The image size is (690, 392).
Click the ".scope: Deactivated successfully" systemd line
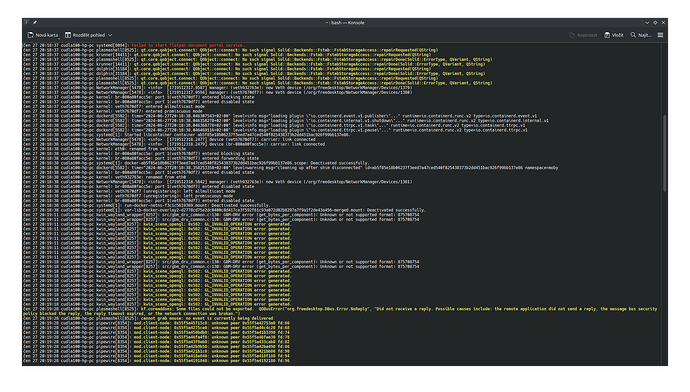pyautogui.click(x=196, y=163)
